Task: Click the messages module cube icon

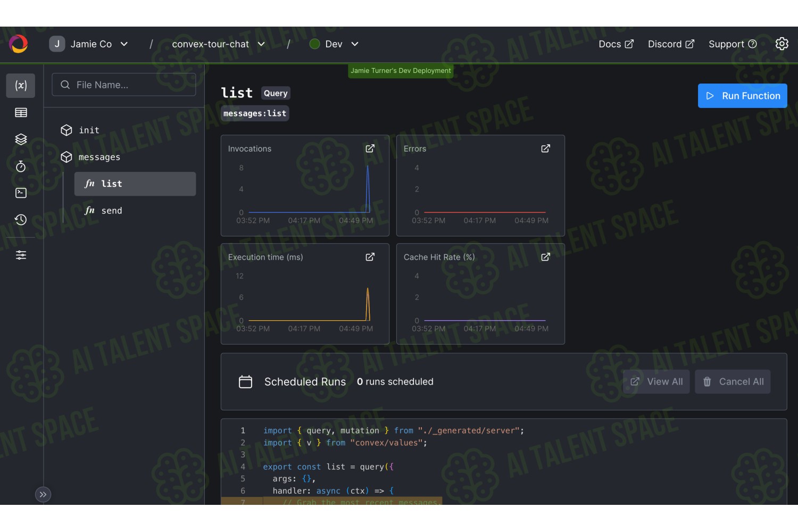Action: 66,157
